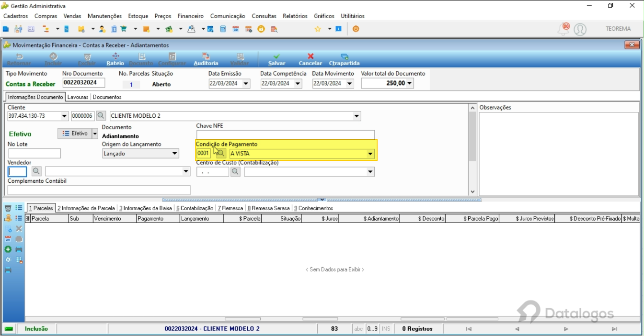Screen dimensions: 644x336
Task: Click the Nro Documento field 0022032024
Action: click(83, 83)
